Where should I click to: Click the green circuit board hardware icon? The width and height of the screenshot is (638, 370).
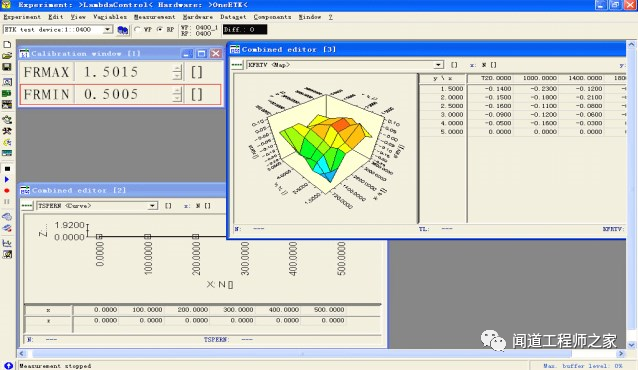coord(7,93)
